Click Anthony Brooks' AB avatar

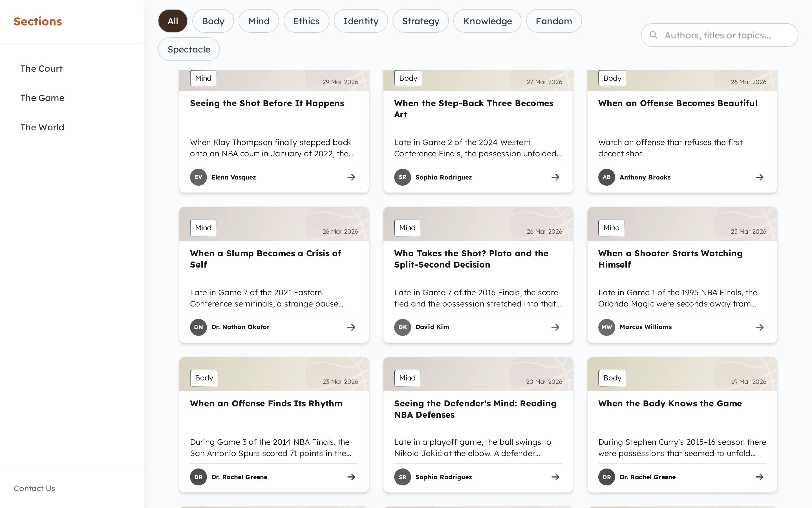tap(606, 177)
